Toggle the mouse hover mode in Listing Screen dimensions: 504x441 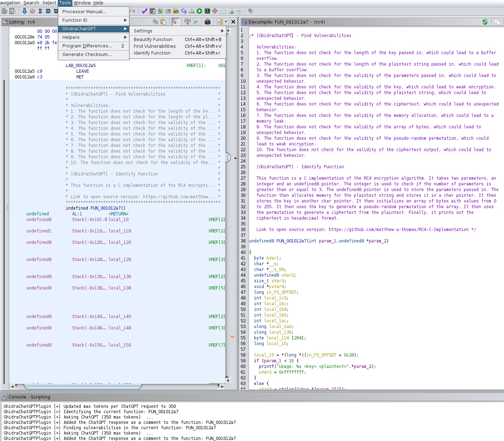(175, 22)
